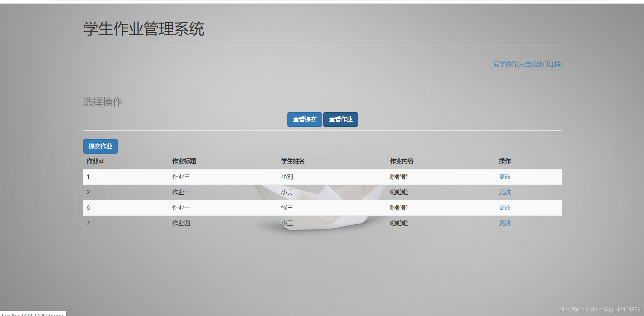This screenshot has height=316, width=644.
Task: Log out via 同学你好 link
Action: 528,64
